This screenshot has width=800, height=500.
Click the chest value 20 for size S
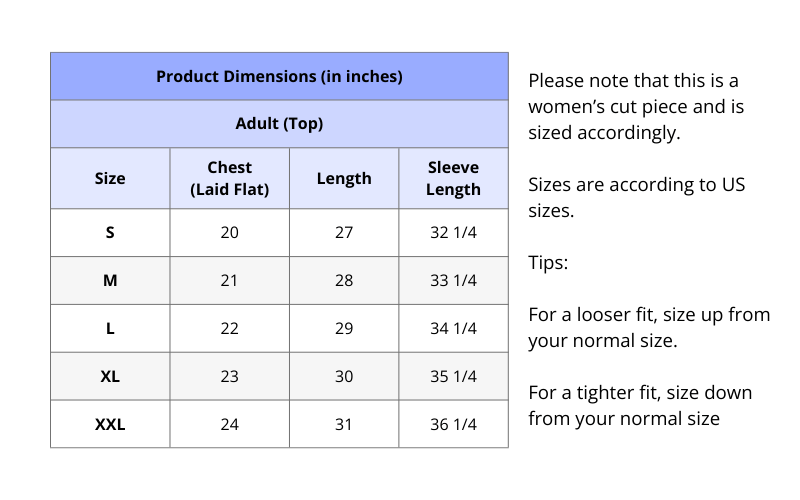tap(229, 233)
